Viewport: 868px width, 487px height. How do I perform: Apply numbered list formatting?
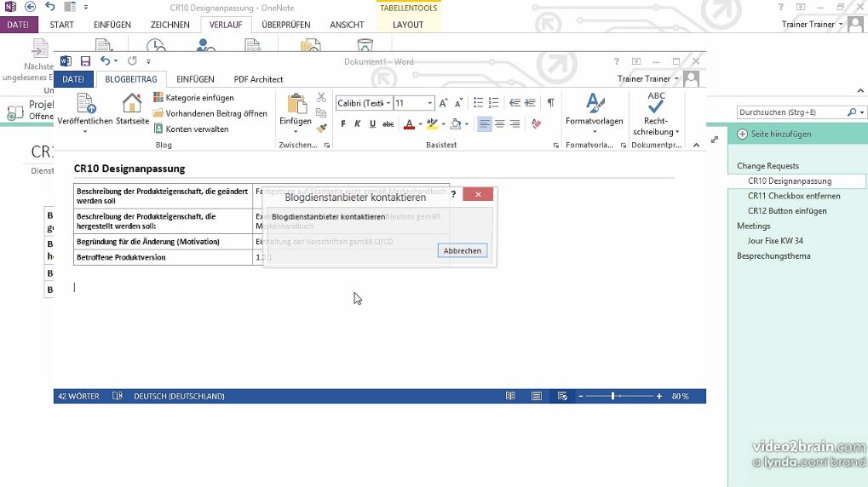(494, 103)
